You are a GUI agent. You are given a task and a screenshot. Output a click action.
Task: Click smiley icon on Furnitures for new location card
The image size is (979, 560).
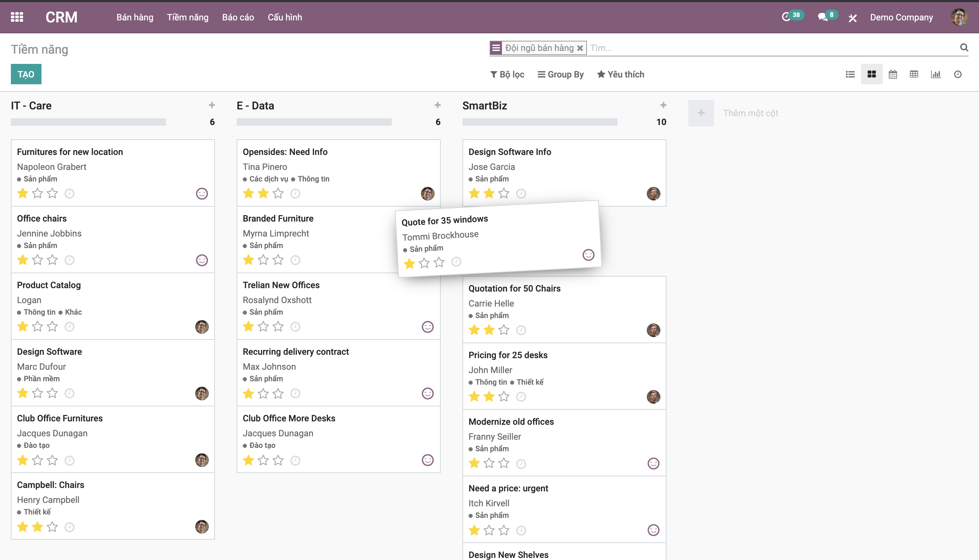[x=202, y=193]
